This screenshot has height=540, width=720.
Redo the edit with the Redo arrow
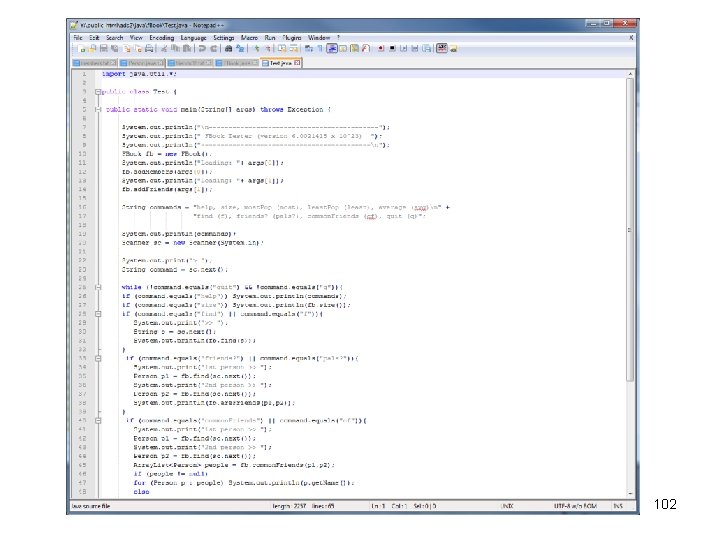click(x=214, y=48)
